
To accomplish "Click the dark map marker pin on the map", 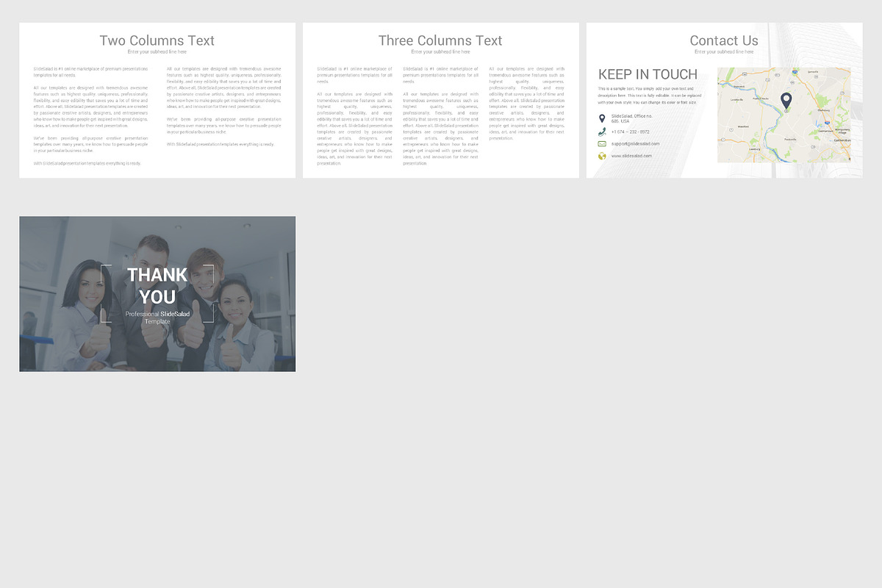I will tap(786, 101).
